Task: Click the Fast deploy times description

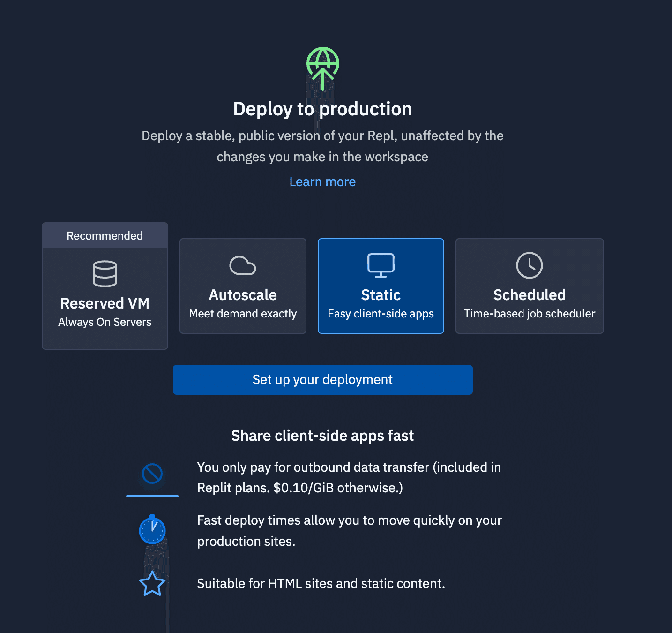Action: (x=349, y=530)
